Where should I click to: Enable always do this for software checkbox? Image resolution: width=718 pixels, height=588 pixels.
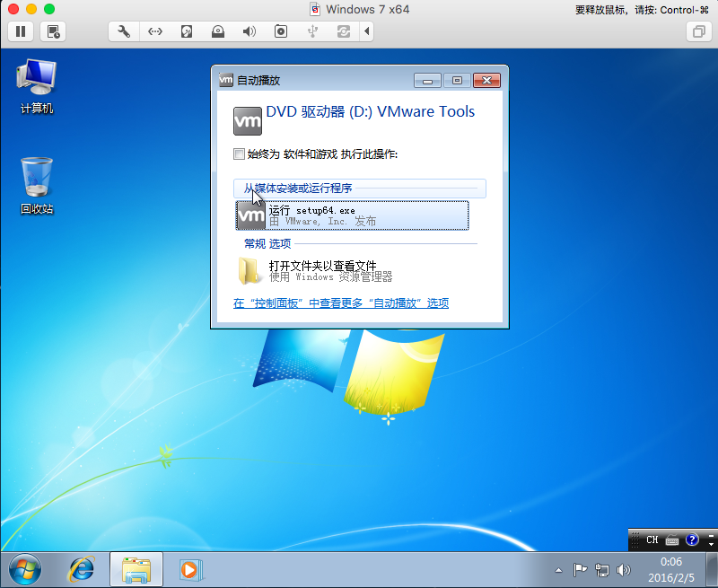coord(239,154)
